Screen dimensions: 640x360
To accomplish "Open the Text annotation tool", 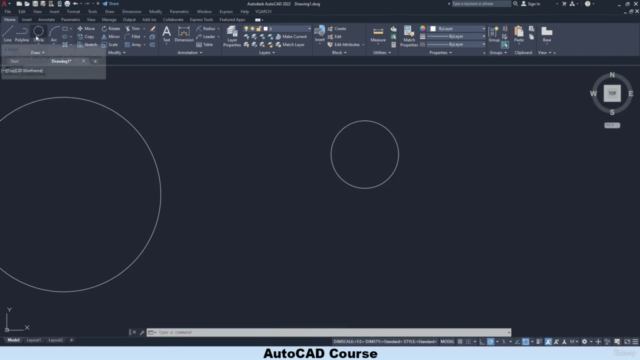I will click(167, 34).
